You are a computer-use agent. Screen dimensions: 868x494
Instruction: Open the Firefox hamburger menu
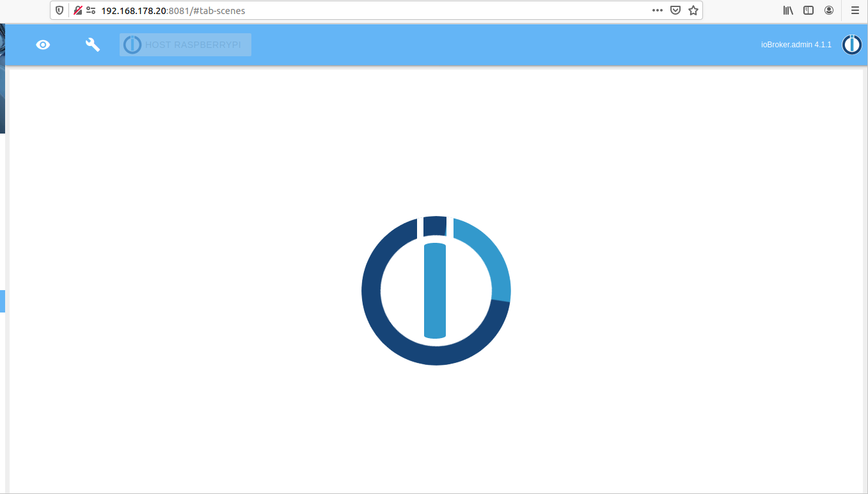(855, 10)
